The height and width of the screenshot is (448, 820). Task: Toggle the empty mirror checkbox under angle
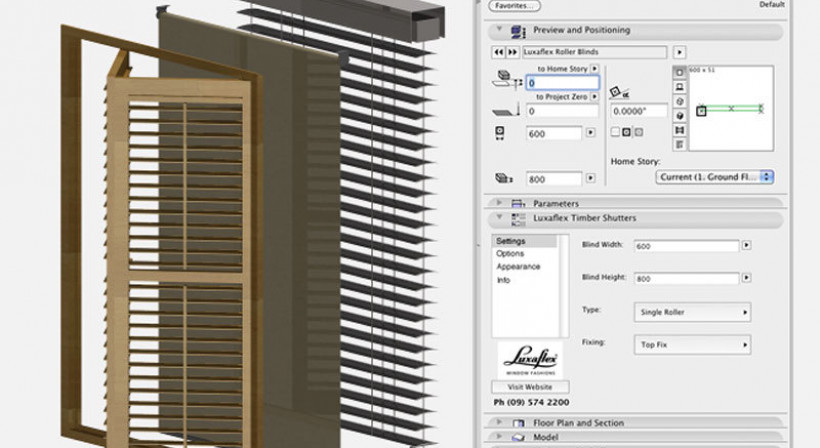(616, 132)
